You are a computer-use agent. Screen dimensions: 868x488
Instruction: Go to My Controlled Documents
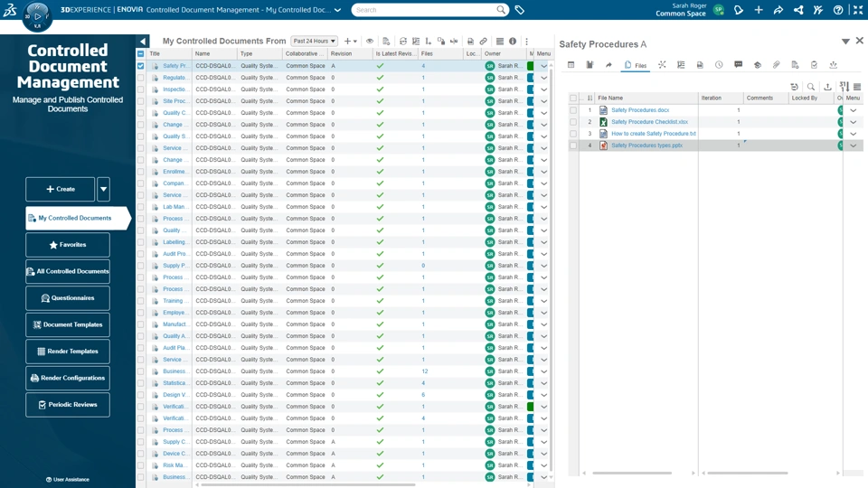pos(76,218)
